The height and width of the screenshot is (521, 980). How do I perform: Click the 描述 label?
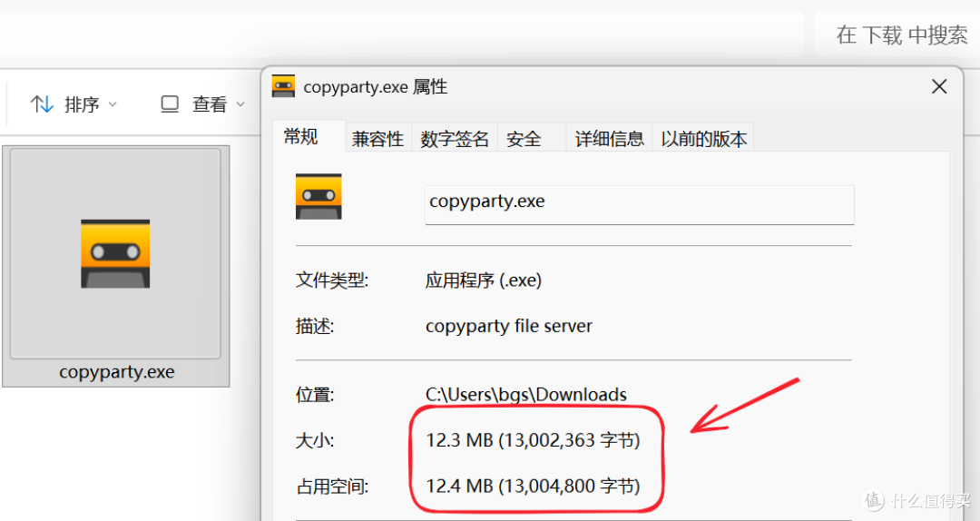coord(315,326)
